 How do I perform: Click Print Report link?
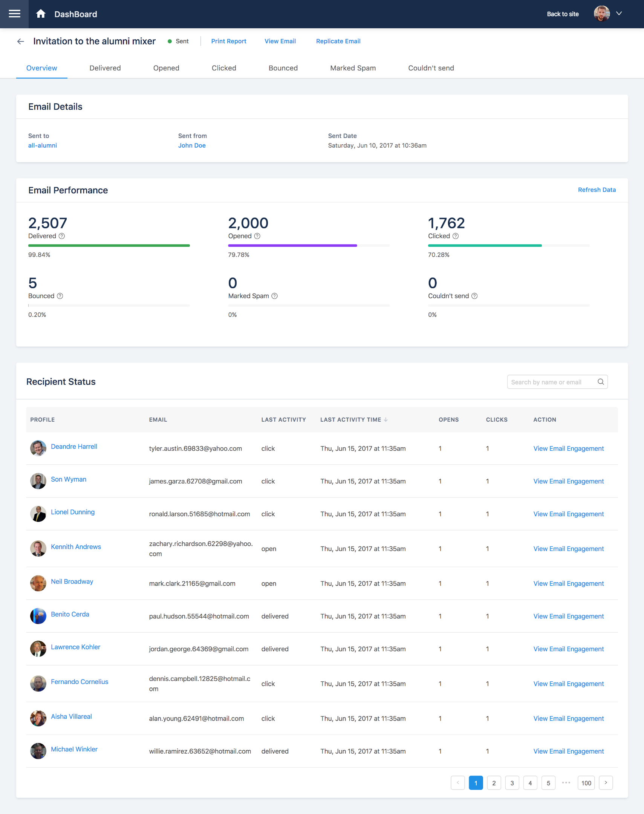click(x=228, y=41)
